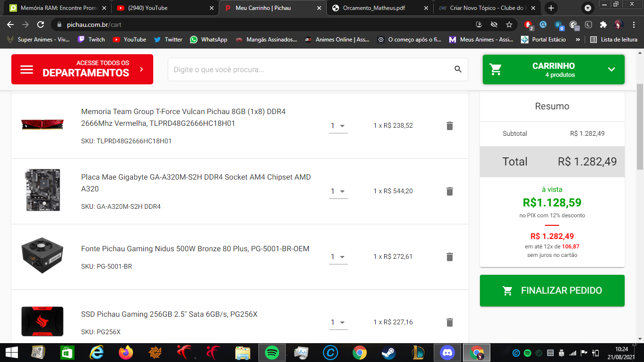Image resolution: width=644 pixels, height=362 pixels.
Task: Delete the Fonte Pichau Gaming Nidus item
Action: (x=450, y=257)
